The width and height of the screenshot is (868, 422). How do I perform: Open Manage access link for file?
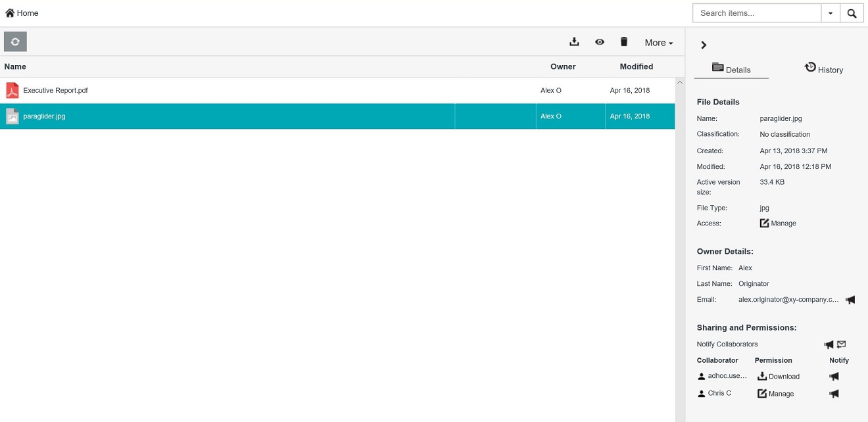point(778,223)
